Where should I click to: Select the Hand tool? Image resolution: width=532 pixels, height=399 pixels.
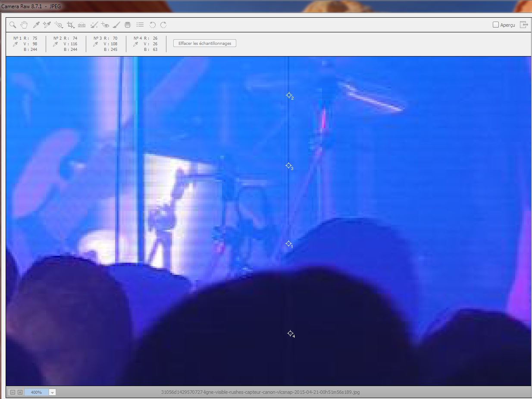(x=24, y=25)
